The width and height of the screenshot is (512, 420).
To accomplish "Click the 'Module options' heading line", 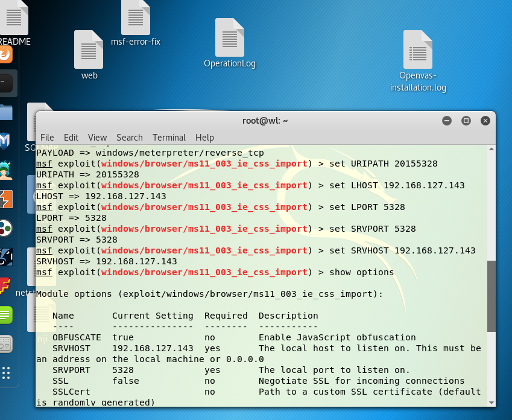I will tap(209, 294).
